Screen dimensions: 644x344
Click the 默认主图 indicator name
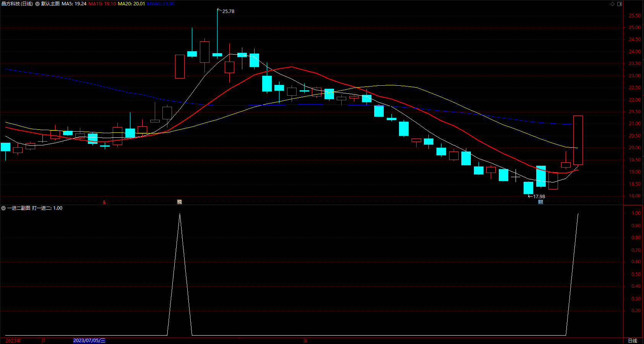(x=50, y=4)
